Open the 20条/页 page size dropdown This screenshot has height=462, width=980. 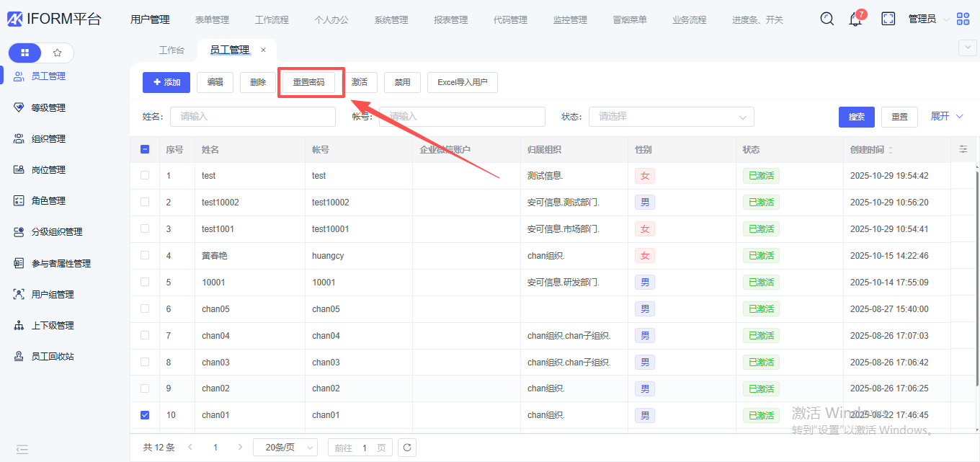tap(285, 448)
